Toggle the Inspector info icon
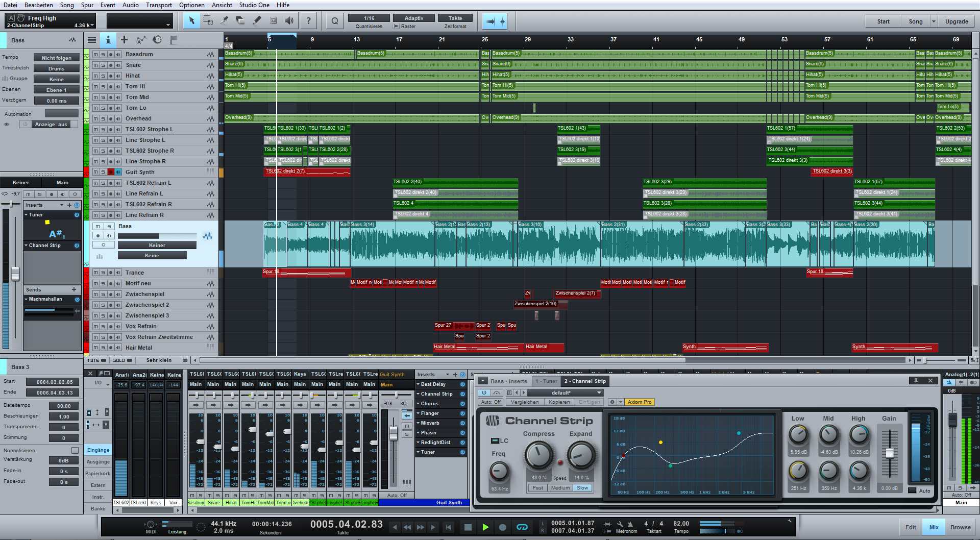Image resolution: width=980 pixels, height=540 pixels. 108,40
